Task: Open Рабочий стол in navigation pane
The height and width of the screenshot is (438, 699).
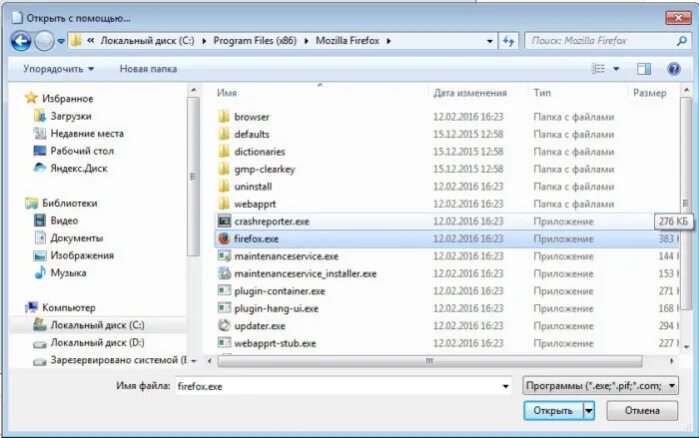Action: [82, 151]
